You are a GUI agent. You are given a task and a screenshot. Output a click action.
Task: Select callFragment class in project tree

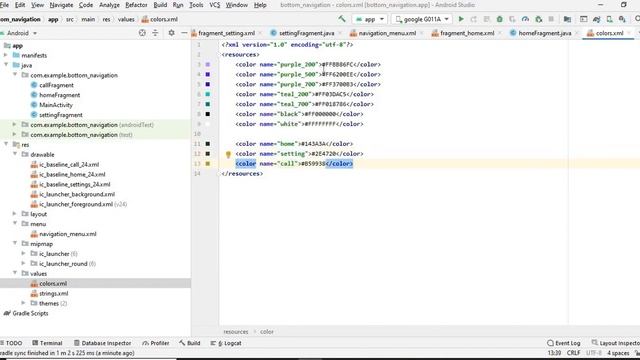pyautogui.click(x=56, y=85)
